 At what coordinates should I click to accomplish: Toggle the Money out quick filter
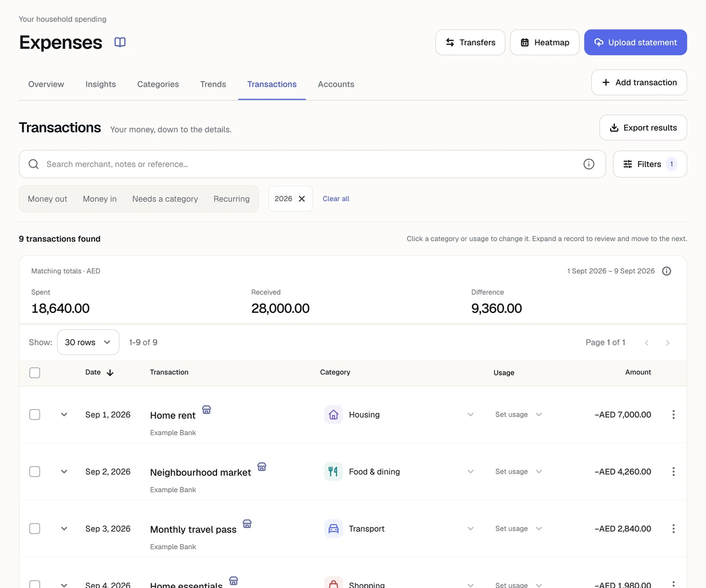48,199
